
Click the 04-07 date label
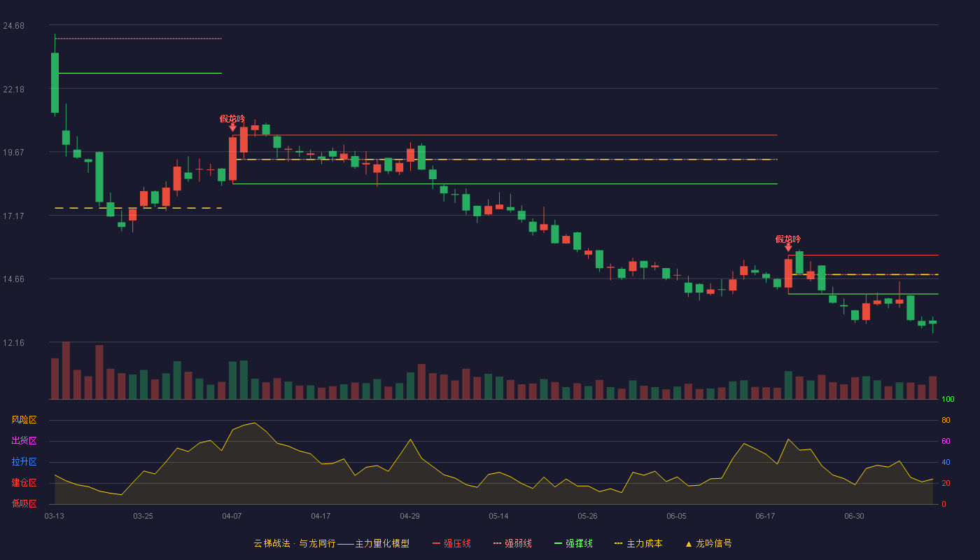(232, 516)
